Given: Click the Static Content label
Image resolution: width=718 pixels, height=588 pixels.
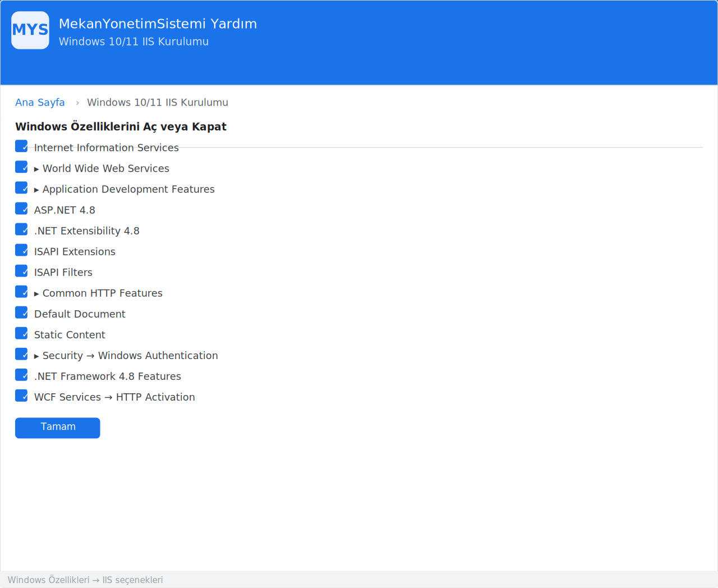Looking at the screenshot, I should 70,334.
